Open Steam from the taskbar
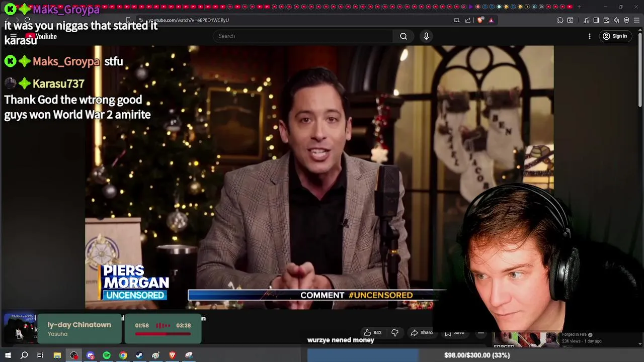The height and width of the screenshot is (362, 644). click(139, 355)
